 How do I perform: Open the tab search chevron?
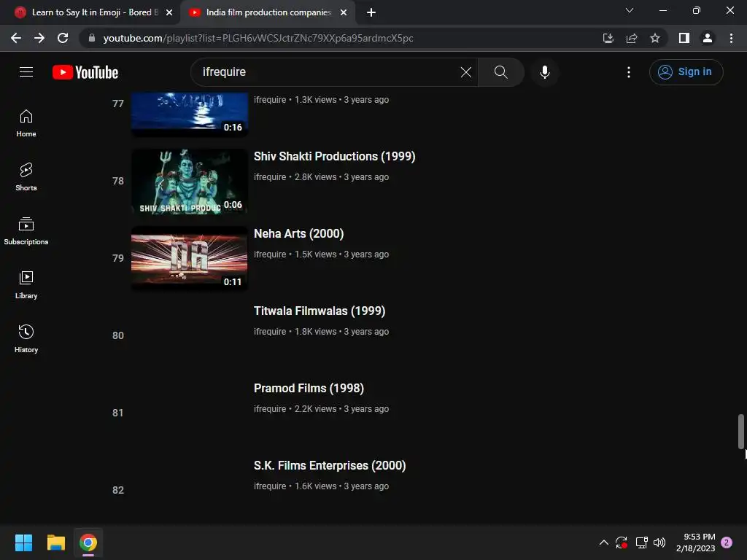630,10
